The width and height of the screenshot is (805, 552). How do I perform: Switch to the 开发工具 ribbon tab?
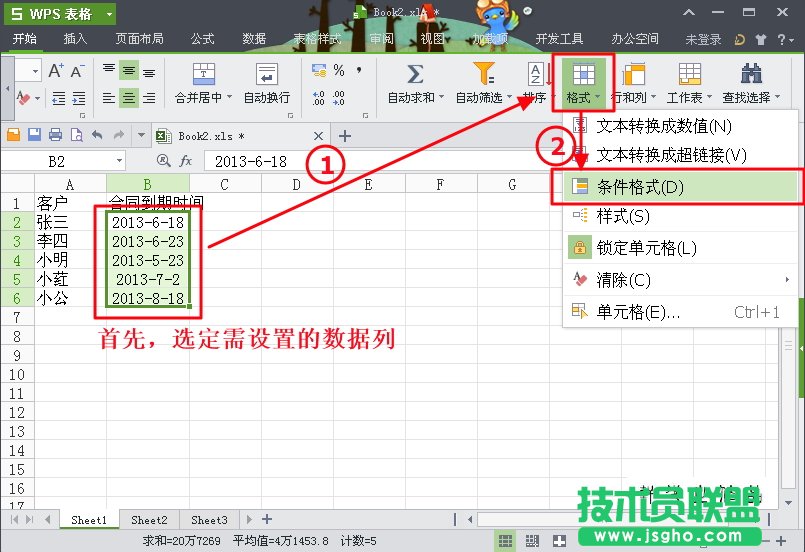tap(559, 39)
